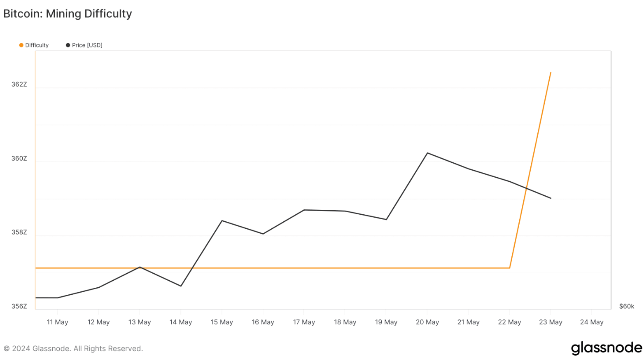Select the 20 May axis label
The height and width of the screenshot is (359, 644).
coord(427,322)
